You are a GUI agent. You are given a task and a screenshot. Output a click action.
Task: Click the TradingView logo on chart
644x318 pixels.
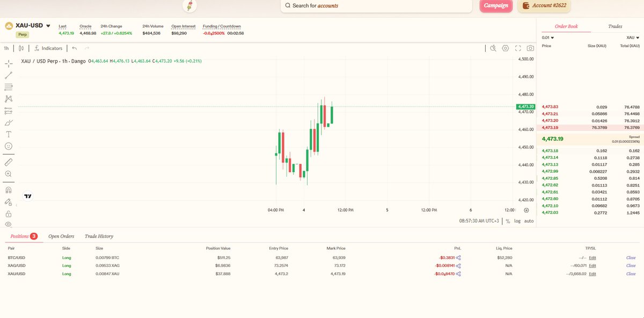point(28,196)
